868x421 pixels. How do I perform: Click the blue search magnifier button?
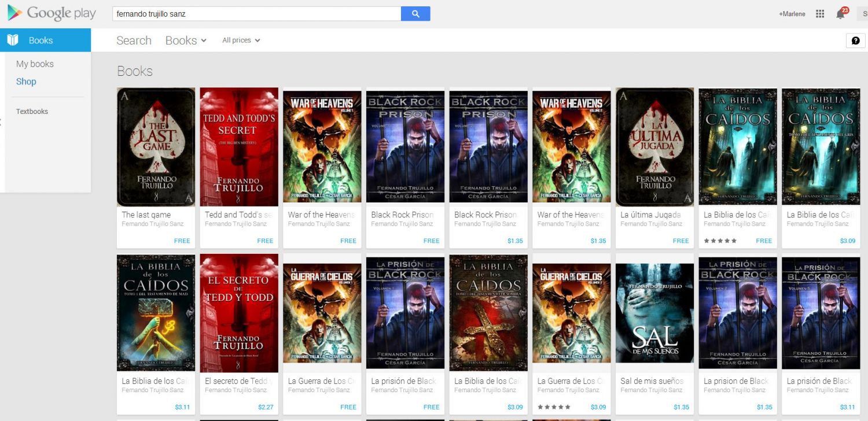pos(415,13)
